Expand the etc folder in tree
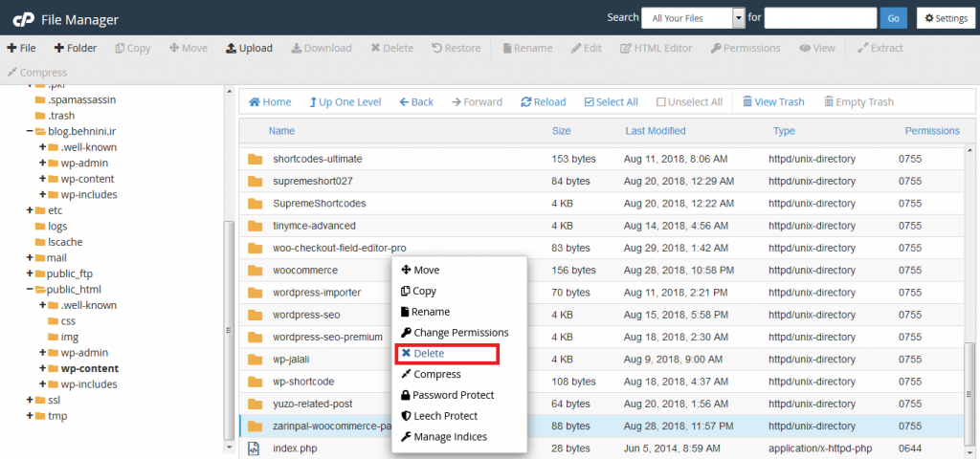Screen dimensions: 980x459 [30, 210]
